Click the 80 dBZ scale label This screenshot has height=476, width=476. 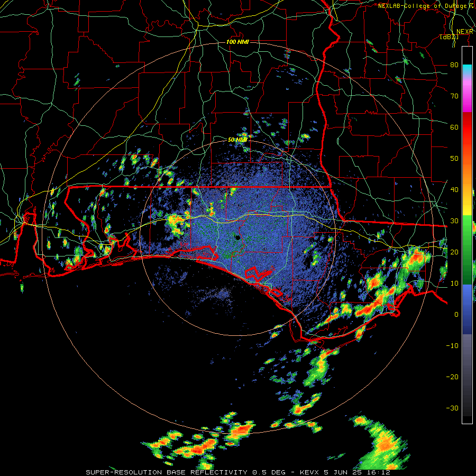454,65
